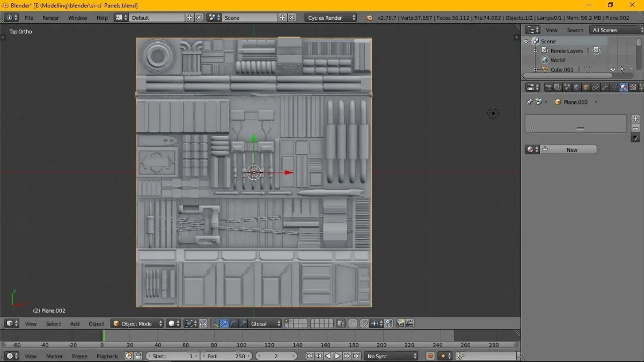The width and height of the screenshot is (644, 362).
Task: Click the mesh data icon beside Cube.001
Action: 588,69
